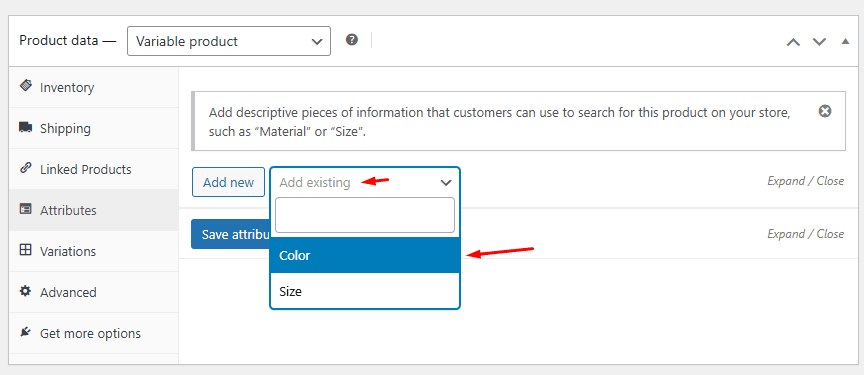Screen dimensions: 864x375
Task: Click the Variations grid icon
Action: [x=25, y=250]
